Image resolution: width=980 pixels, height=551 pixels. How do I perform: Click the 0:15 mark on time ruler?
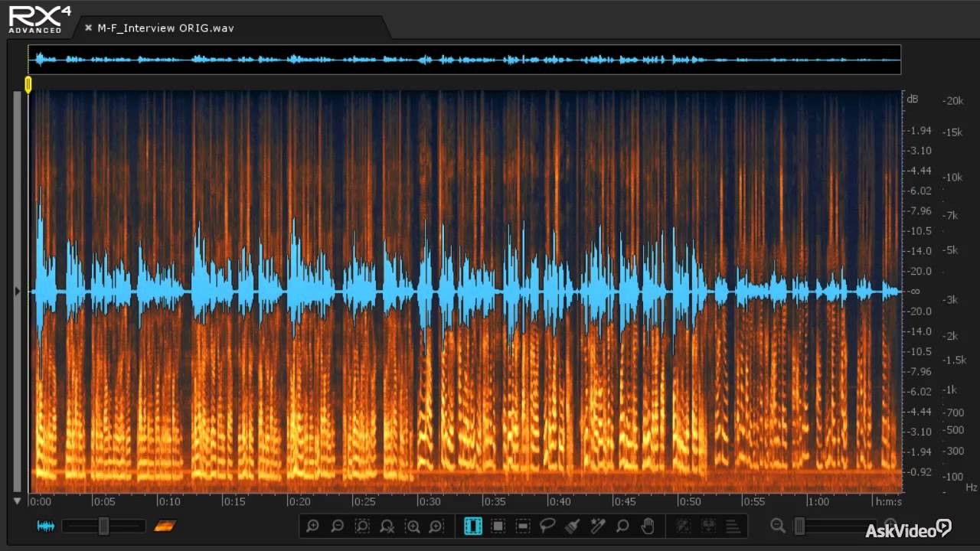234,502
